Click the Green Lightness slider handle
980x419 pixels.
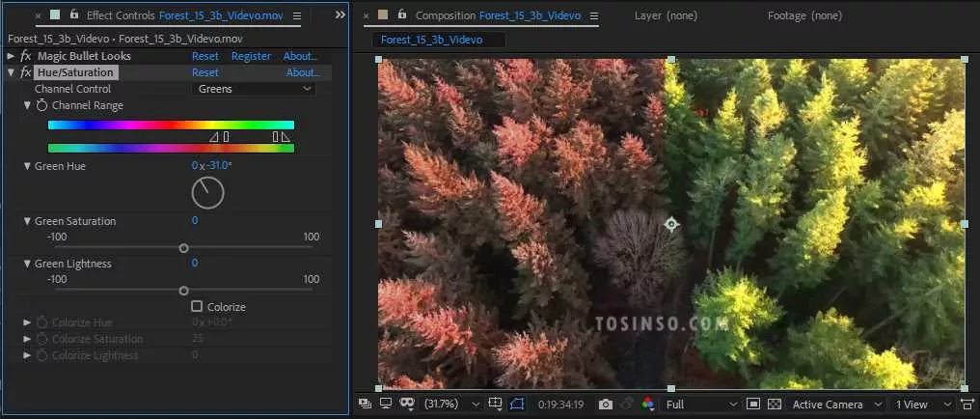(x=183, y=291)
